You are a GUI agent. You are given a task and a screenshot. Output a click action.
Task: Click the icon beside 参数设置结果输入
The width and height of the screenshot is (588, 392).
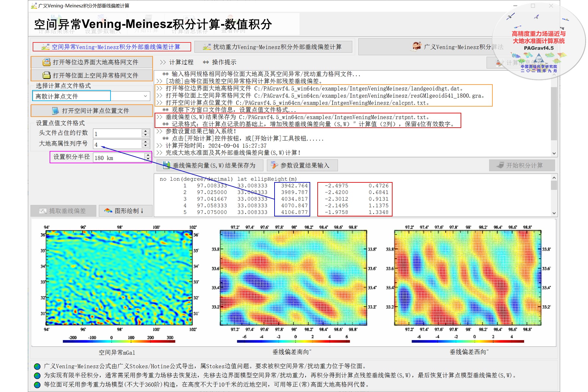coord(274,165)
